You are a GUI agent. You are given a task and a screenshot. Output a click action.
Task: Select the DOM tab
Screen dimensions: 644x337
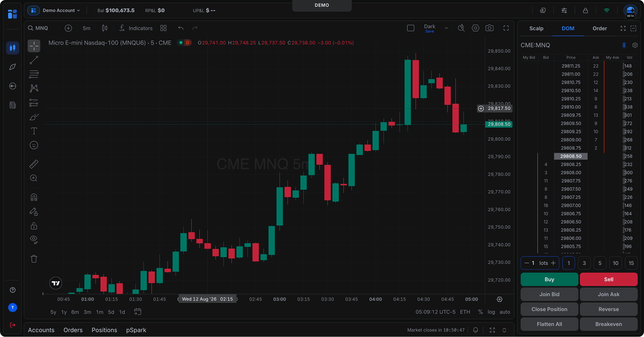pos(568,28)
